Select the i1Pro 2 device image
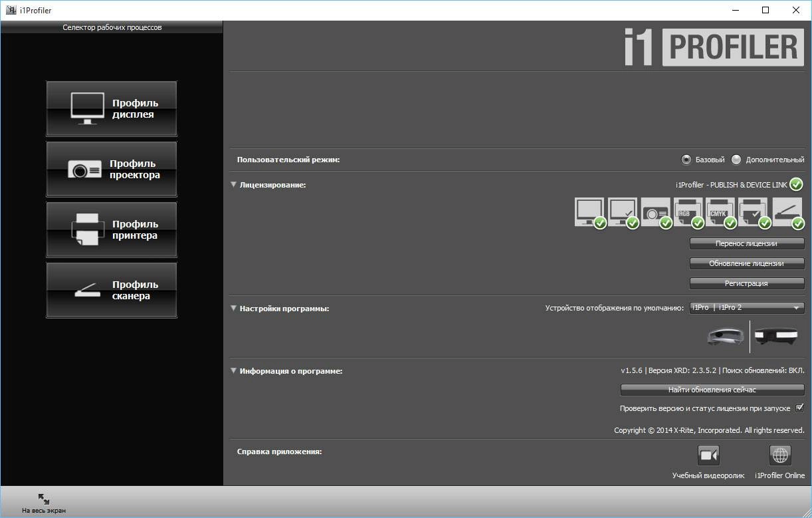Viewport: 812px width, 518px height. point(777,336)
